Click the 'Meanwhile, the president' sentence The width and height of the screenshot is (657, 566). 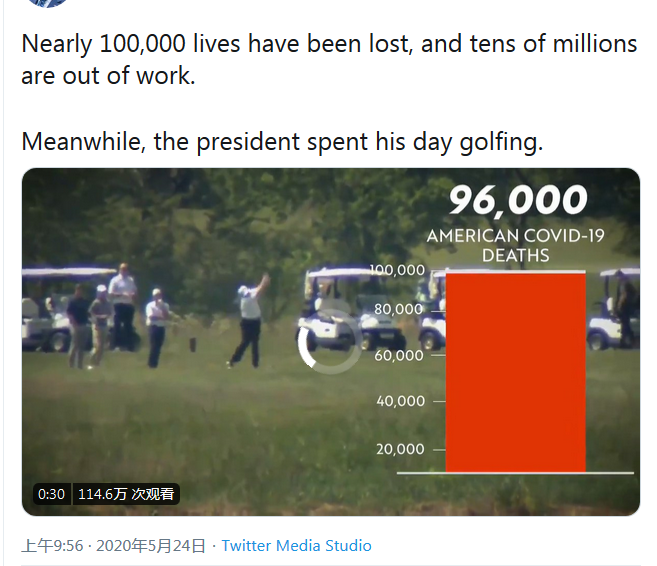pos(282,141)
